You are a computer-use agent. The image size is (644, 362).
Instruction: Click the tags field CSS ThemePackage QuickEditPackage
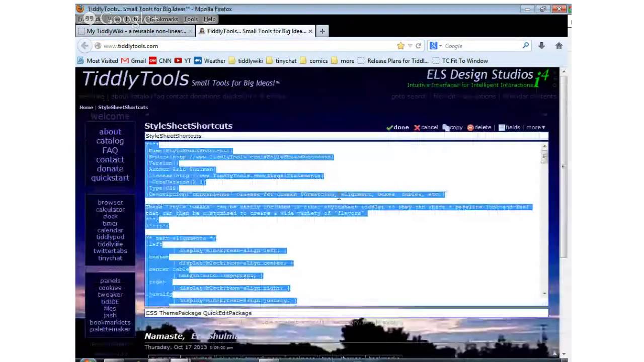point(346,313)
